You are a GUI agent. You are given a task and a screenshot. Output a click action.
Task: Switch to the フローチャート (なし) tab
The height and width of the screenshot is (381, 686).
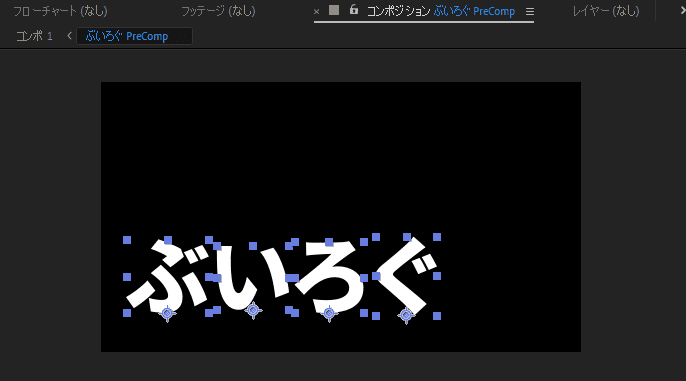(x=60, y=11)
